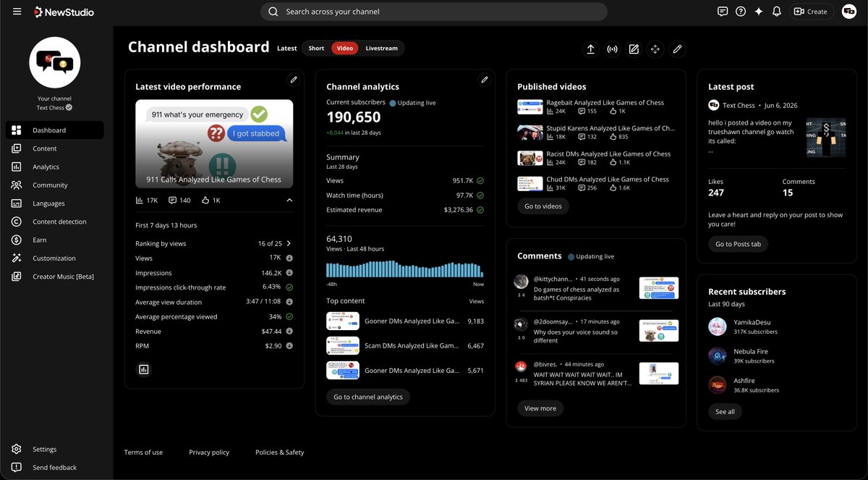
Task: Edit the Latest video performance card
Action: (294, 80)
